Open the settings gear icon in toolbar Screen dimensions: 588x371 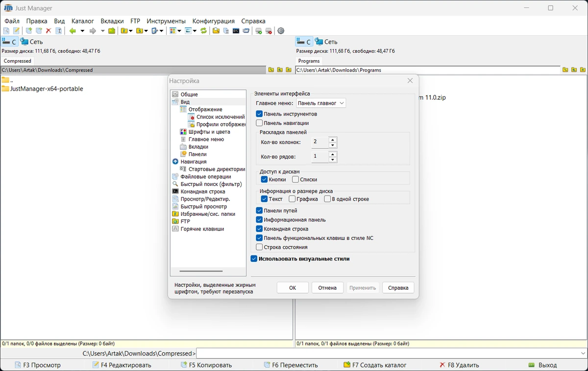pos(281,31)
